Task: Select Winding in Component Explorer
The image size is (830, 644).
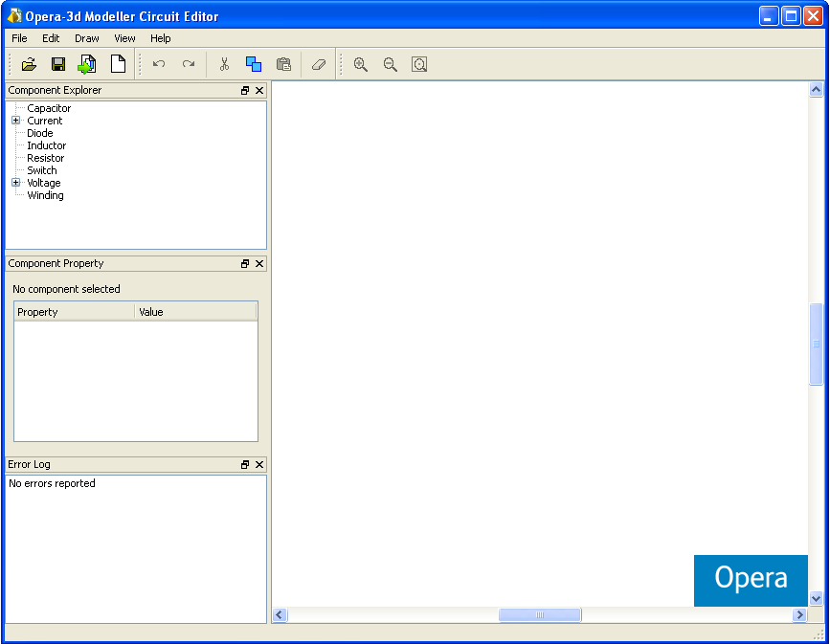Action: click(45, 195)
